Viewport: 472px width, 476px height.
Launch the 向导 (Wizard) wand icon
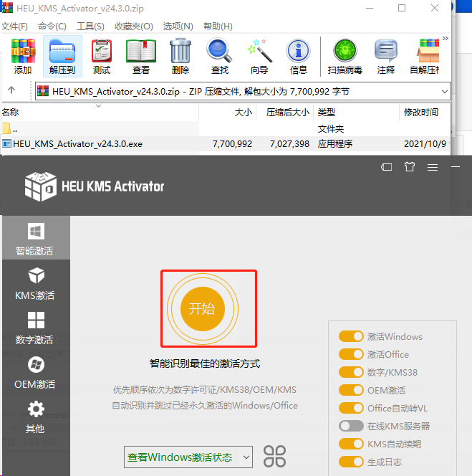tap(259, 57)
